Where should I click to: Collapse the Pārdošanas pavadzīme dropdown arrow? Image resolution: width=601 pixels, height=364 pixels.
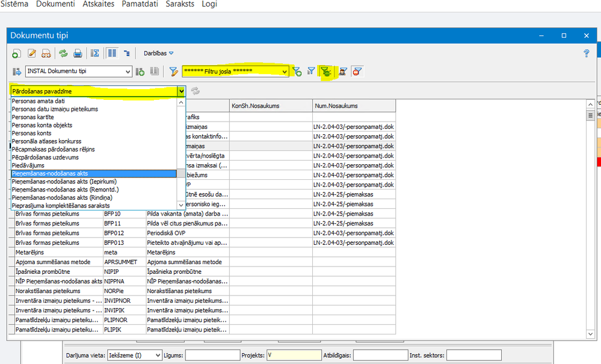(x=181, y=91)
